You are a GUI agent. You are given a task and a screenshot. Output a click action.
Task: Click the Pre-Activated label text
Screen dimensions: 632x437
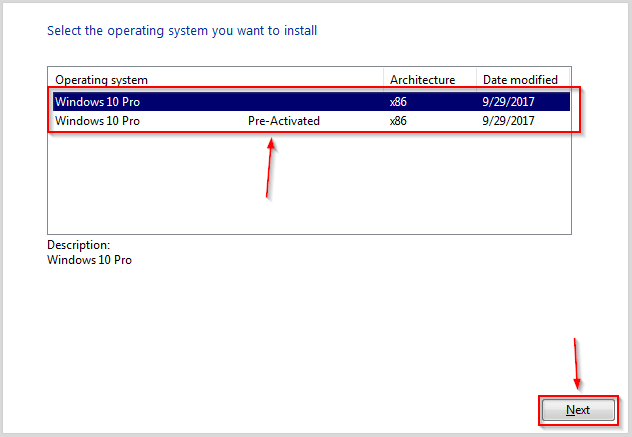284,121
